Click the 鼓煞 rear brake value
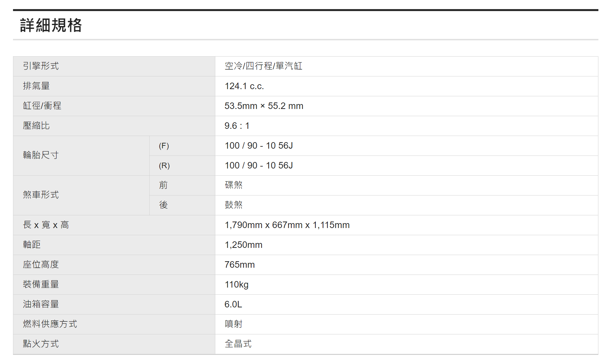 (234, 205)
